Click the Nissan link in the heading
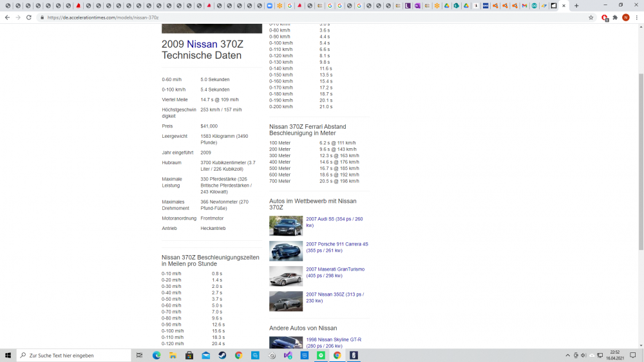644x362 pixels. pyautogui.click(x=202, y=44)
